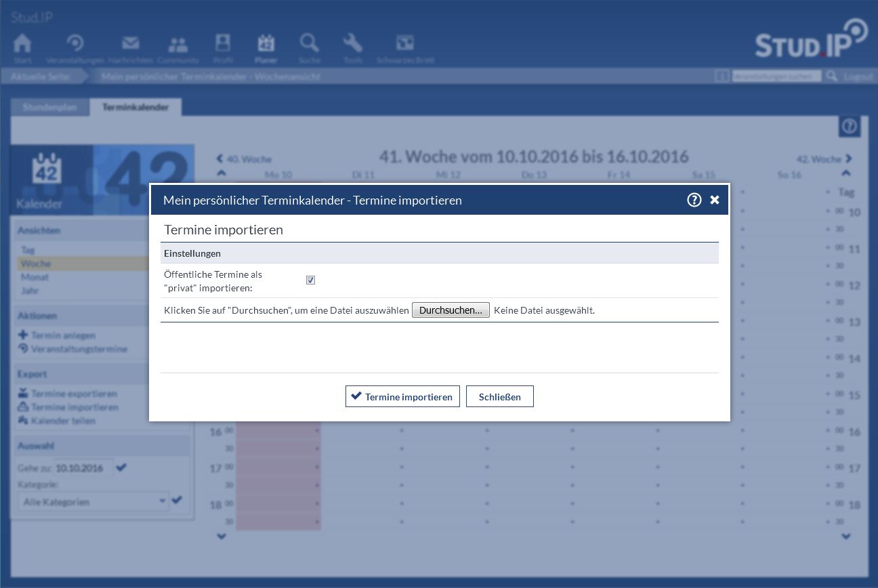The height and width of the screenshot is (588, 878).
Task: Open the Nachrichten envelope icon
Action: tap(130, 44)
